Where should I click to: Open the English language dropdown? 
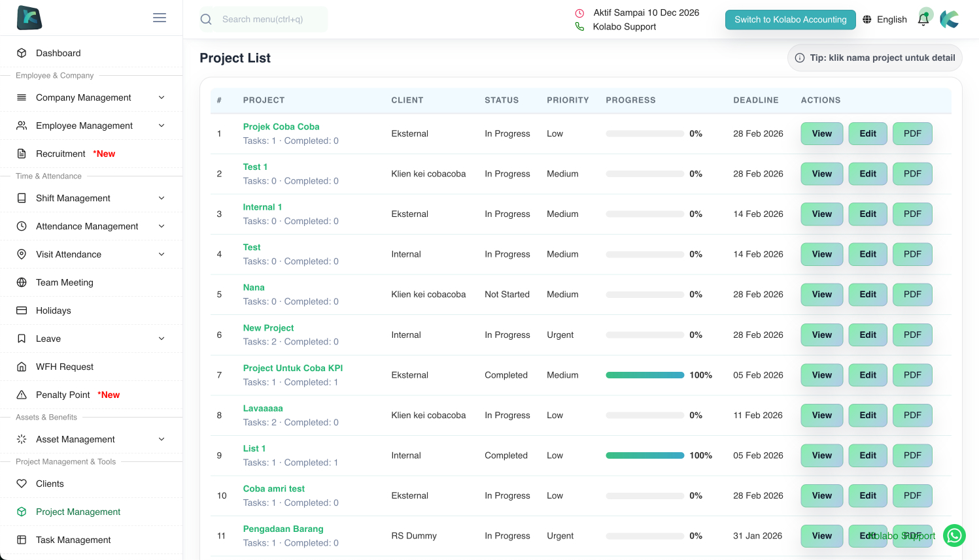[891, 20]
